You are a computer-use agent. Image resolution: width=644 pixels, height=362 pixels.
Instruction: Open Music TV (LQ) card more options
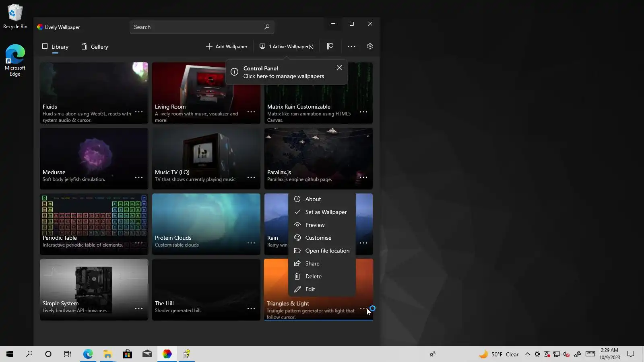tap(251, 177)
